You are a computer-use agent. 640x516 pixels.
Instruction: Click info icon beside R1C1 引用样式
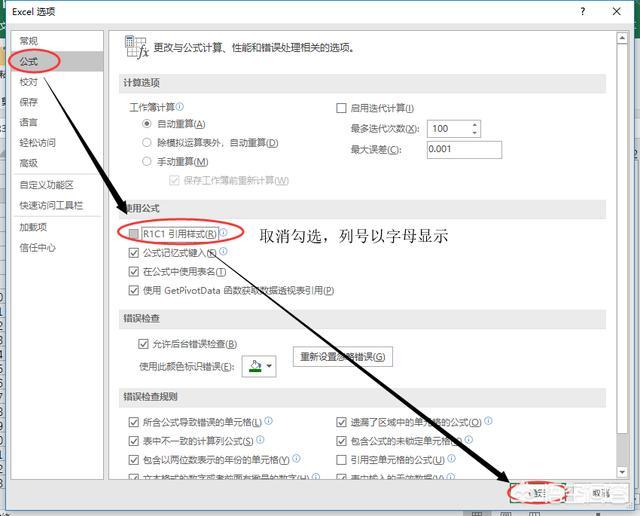pos(223,232)
